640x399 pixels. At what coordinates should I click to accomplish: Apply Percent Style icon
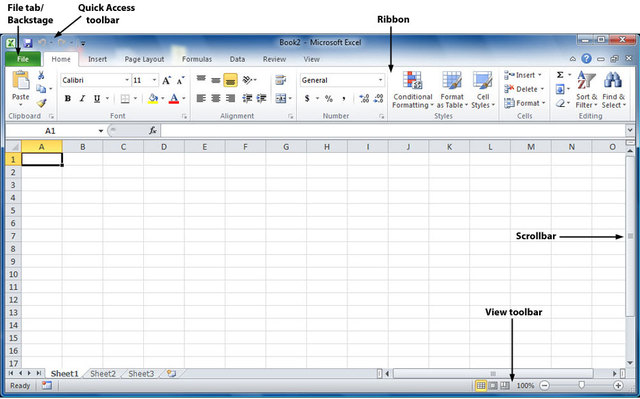(329, 98)
